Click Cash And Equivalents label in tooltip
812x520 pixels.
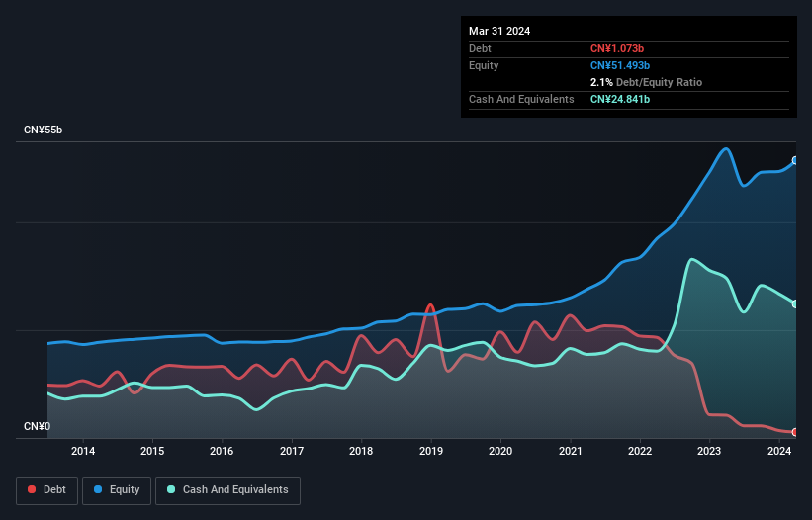click(521, 99)
